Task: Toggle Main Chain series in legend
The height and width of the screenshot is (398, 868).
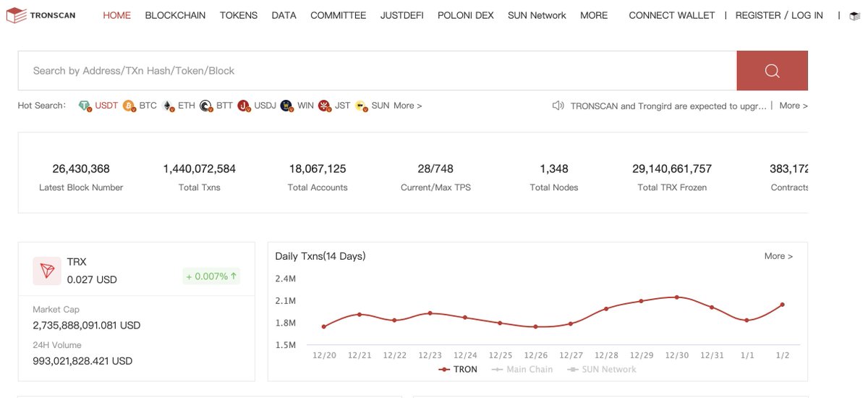Action: pyautogui.click(x=522, y=369)
